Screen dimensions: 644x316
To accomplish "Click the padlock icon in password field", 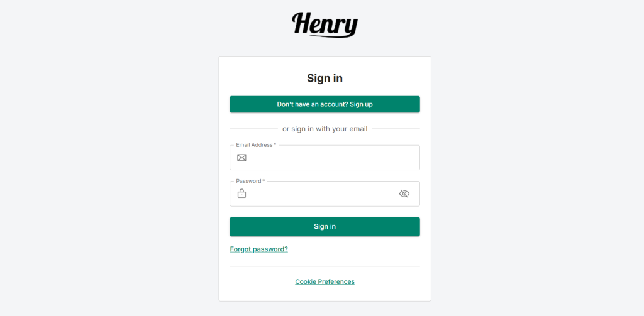I will pos(242,193).
